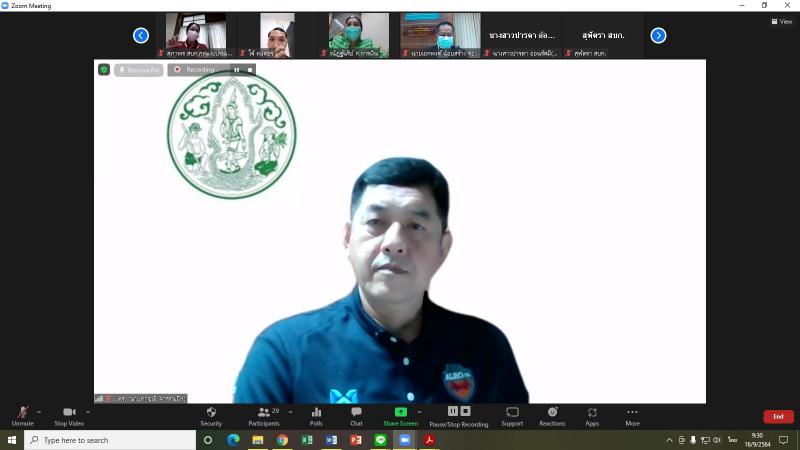Viewport: 800px width, 450px height.
Task: Unmute the microphone
Action: (22, 416)
